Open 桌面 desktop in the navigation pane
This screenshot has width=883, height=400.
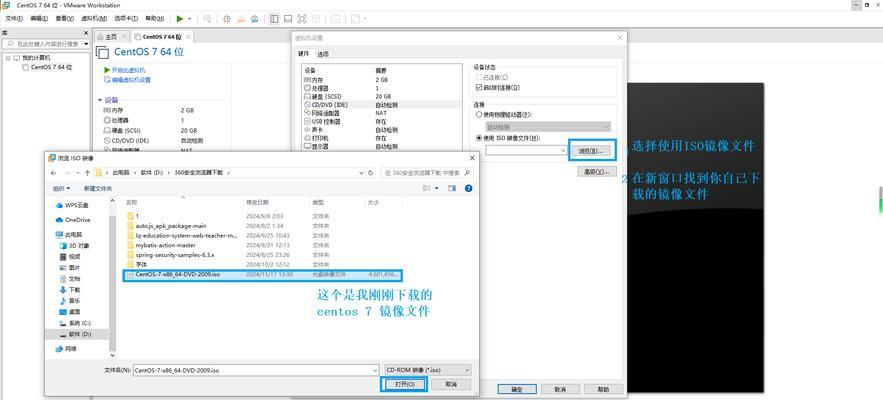pyautogui.click(x=70, y=312)
